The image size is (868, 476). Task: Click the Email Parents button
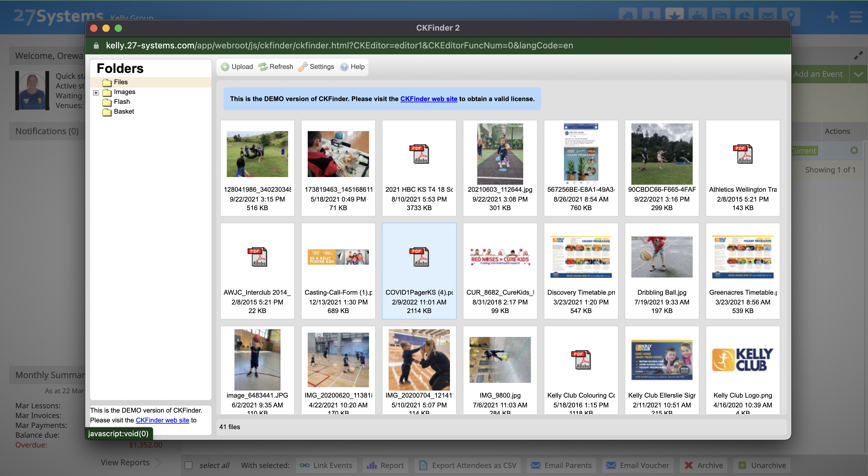562,465
